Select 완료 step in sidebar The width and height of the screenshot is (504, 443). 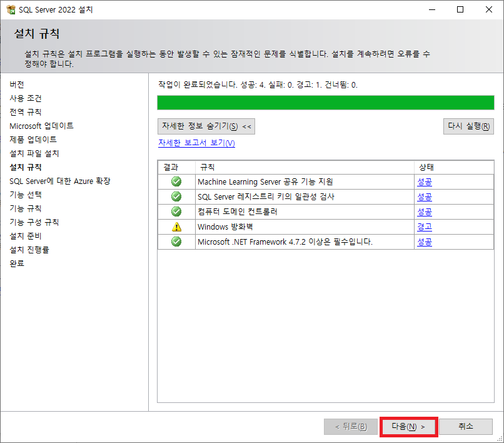tap(17, 263)
